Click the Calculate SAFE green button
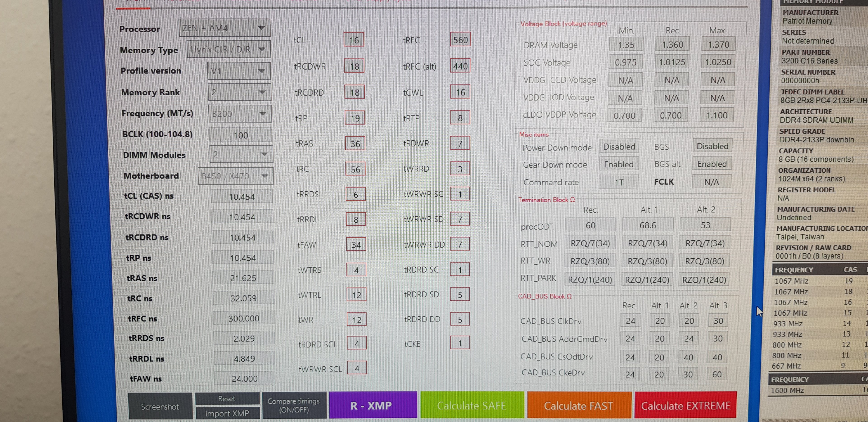 tap(472, 405)
